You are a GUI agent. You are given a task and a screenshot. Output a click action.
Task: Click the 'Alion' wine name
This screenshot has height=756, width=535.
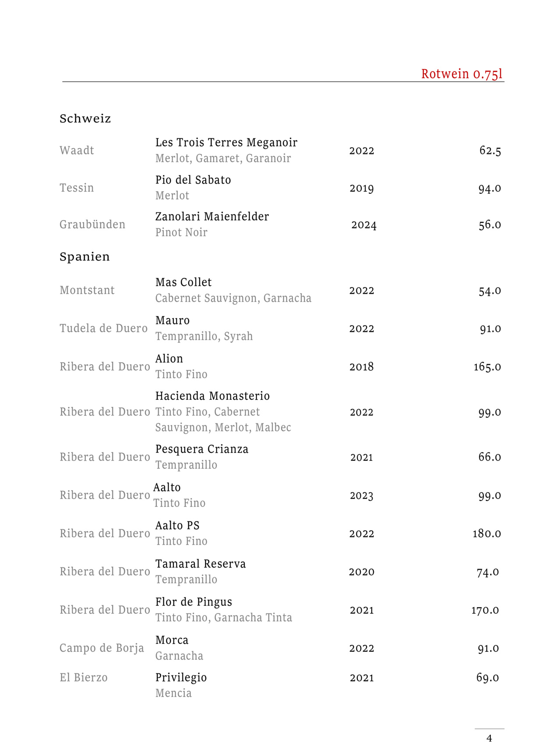[169, 359]
